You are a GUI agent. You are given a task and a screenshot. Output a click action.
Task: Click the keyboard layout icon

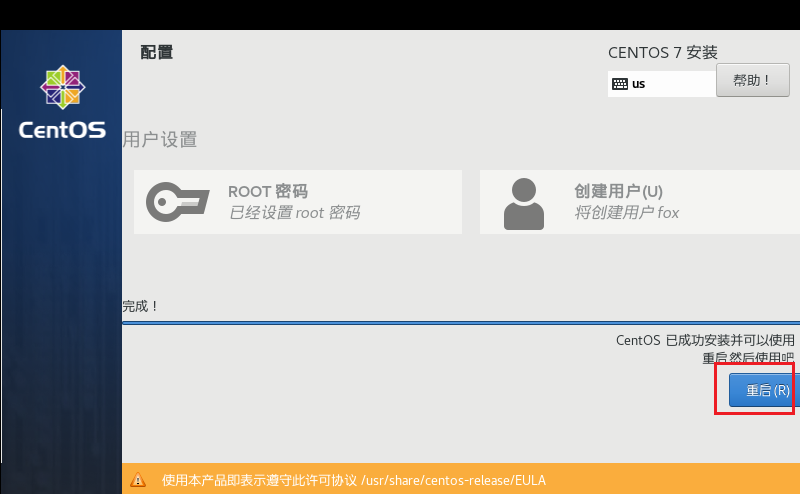click(620, 84)
